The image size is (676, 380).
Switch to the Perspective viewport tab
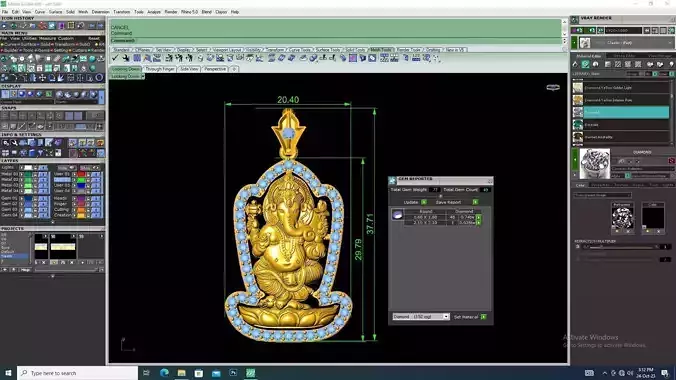[x=215, y=69]
